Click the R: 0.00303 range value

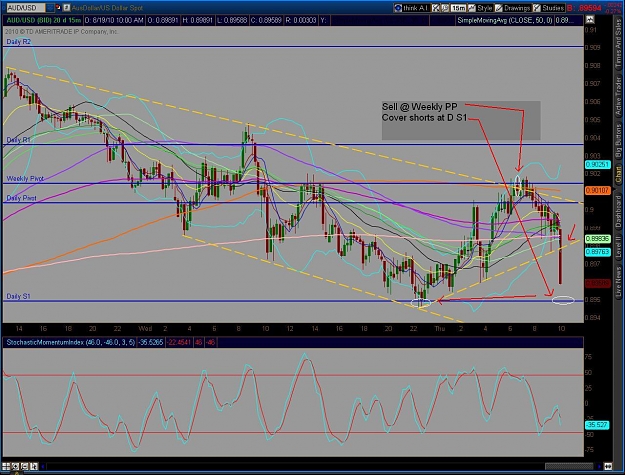click(x=301, y=20)
